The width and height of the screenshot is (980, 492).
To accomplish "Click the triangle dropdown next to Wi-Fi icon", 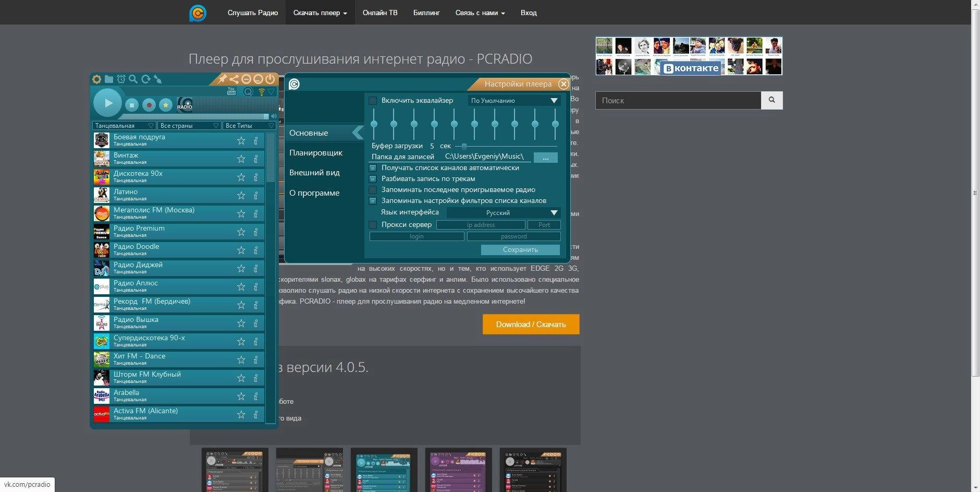I will click(x=271, y=92).
